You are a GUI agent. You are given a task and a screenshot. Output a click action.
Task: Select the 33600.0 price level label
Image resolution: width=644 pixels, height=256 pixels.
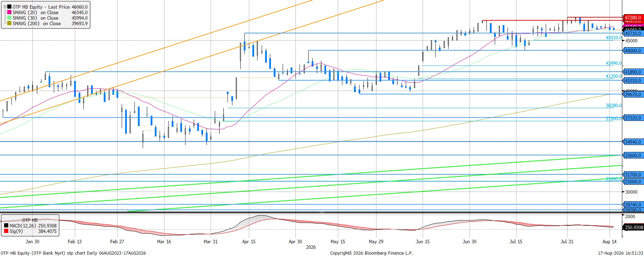click(633, 155)
